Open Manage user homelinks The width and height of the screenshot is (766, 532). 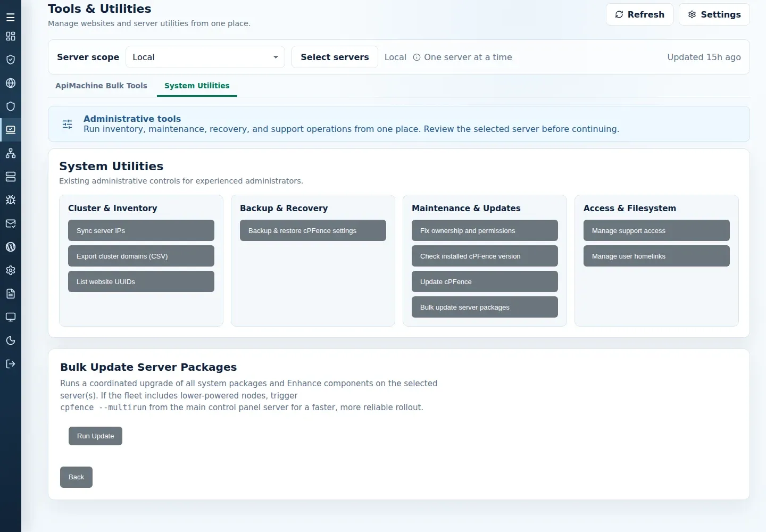pos(656,256)
